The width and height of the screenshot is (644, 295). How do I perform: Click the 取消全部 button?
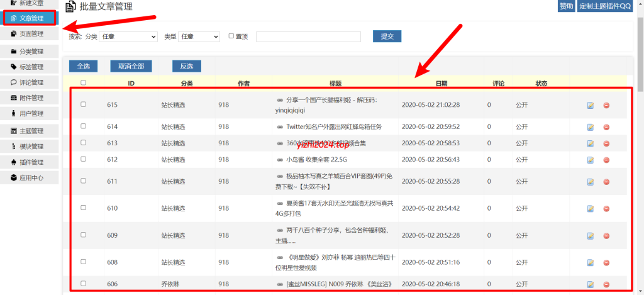coord(131,66)
